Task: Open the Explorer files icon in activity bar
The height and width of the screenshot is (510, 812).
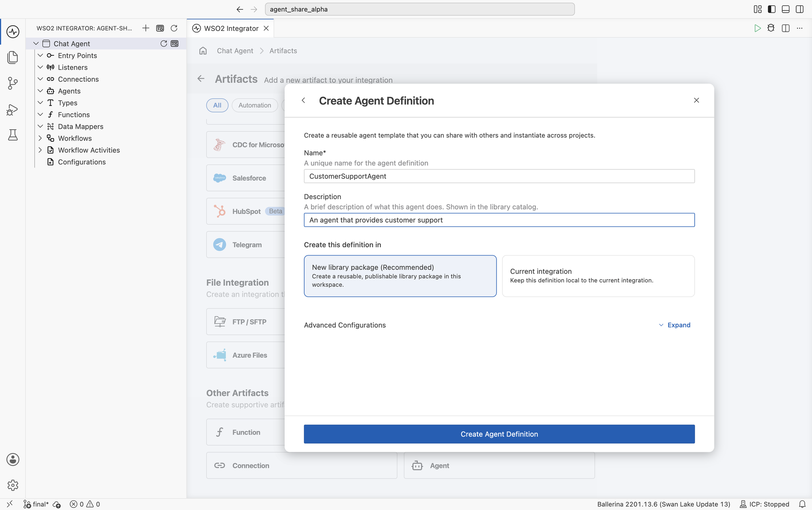Action: (13, 57)
